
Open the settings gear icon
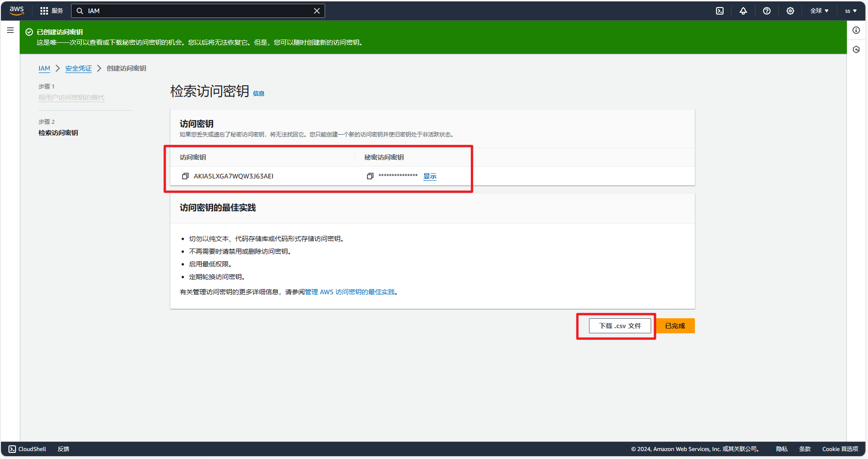(790, 11)
